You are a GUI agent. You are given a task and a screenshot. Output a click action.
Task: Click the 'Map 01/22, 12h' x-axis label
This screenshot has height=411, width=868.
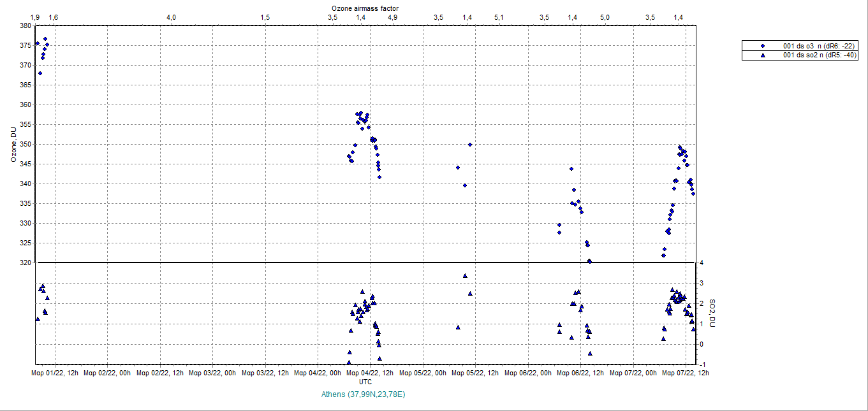tap(55, 373)
